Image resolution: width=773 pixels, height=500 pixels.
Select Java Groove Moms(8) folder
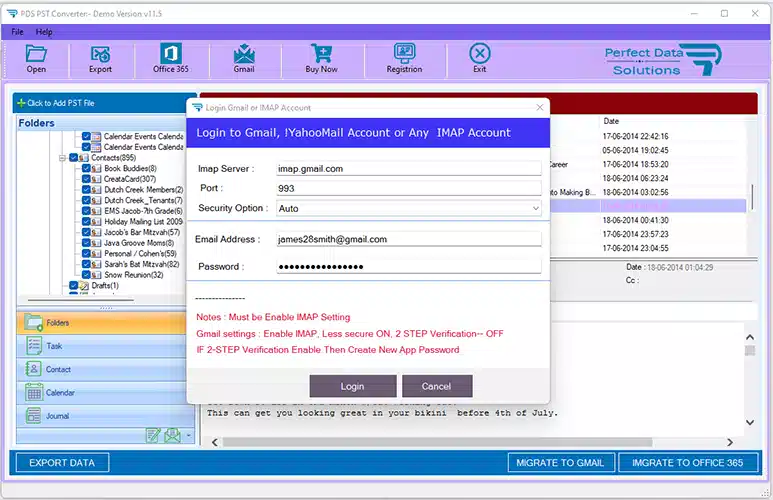pyautogui.click(x=139, y=243)
